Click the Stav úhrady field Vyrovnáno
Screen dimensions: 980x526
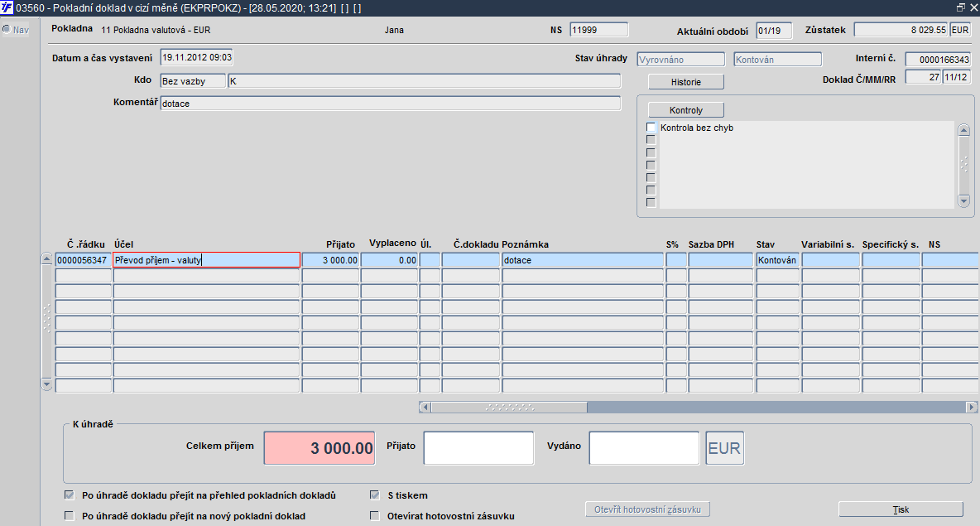pyautogui.click(x=680, y=60)
